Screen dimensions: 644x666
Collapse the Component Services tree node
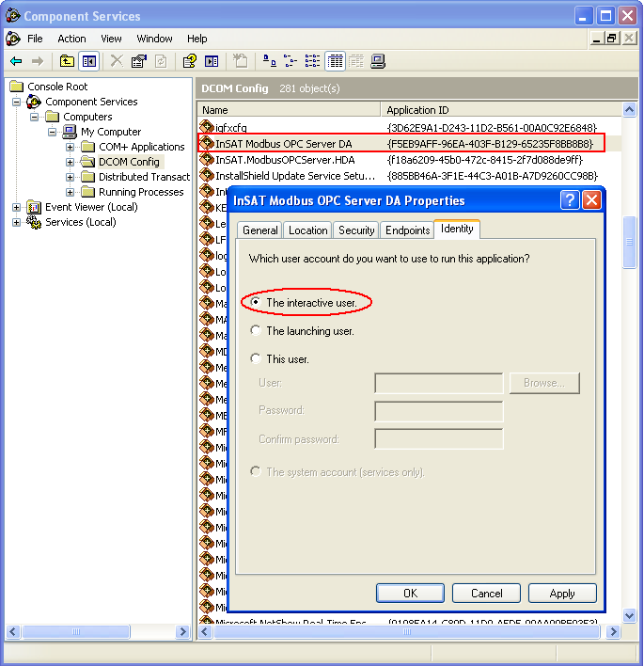click(16, 102)
